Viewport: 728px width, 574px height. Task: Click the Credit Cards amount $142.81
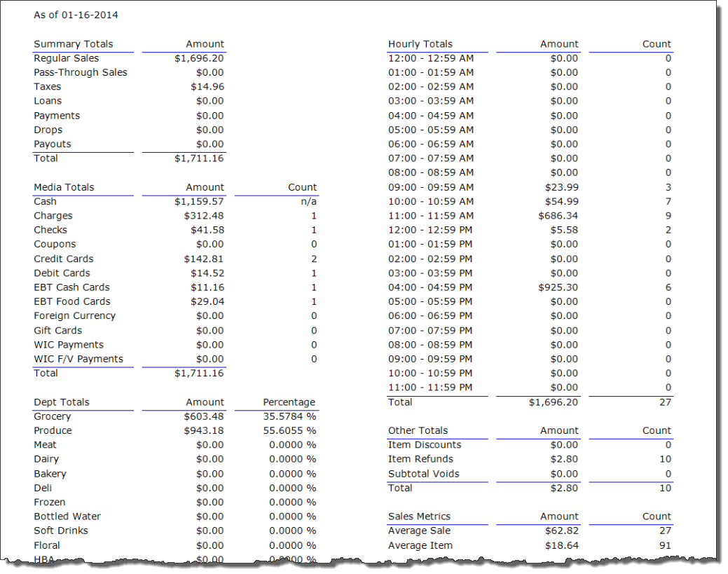tap(204, 259)
